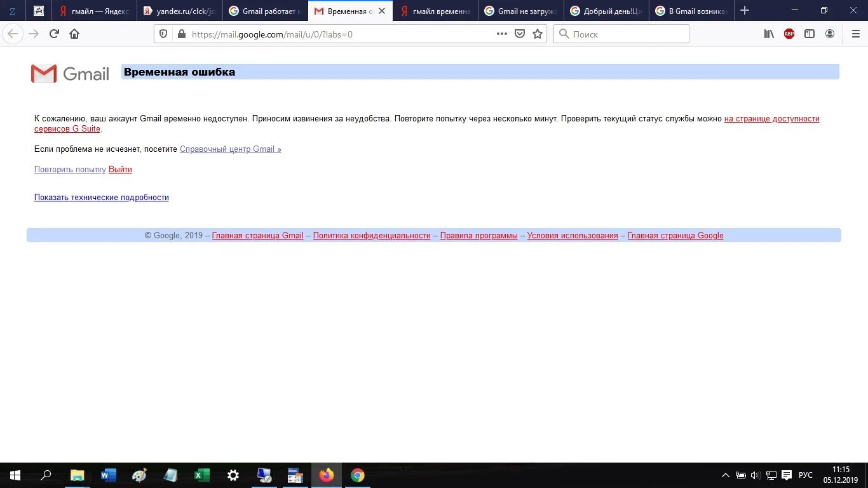868x488 pixels.
Task: Open the G Suite service availability page link
Action: [771, 119]
